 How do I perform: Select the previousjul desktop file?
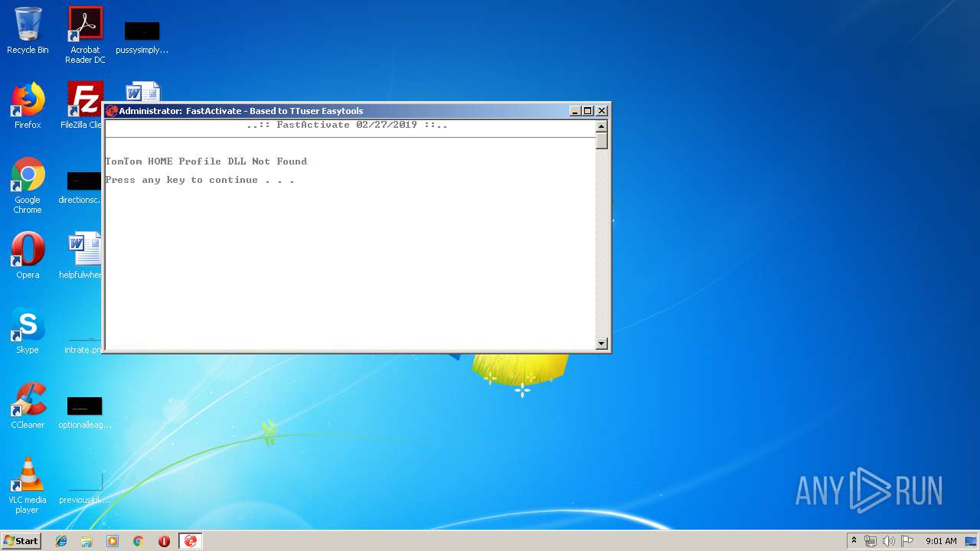(x=84, y=488)
